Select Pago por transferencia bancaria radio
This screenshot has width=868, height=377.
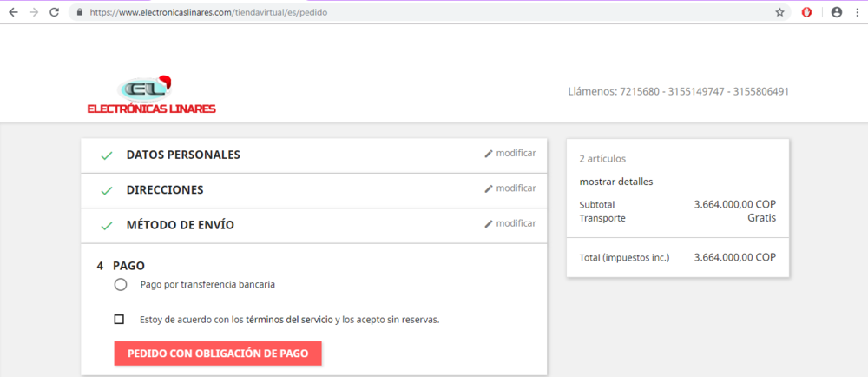[120, 285]
